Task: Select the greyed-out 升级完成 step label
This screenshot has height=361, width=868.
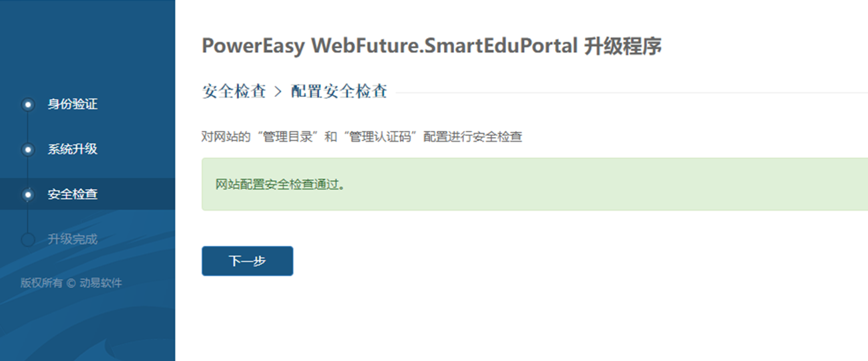Action: pos(72,239)
